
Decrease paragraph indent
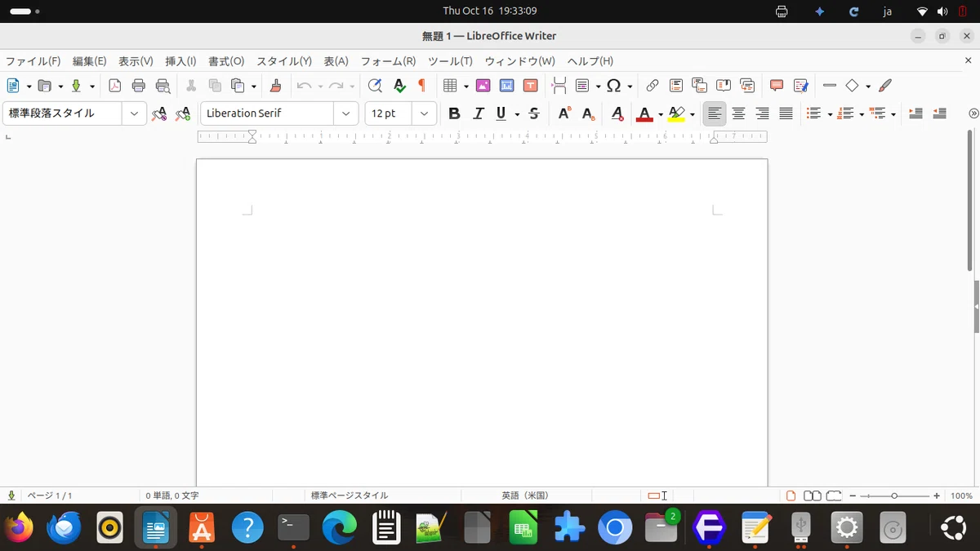940,113
